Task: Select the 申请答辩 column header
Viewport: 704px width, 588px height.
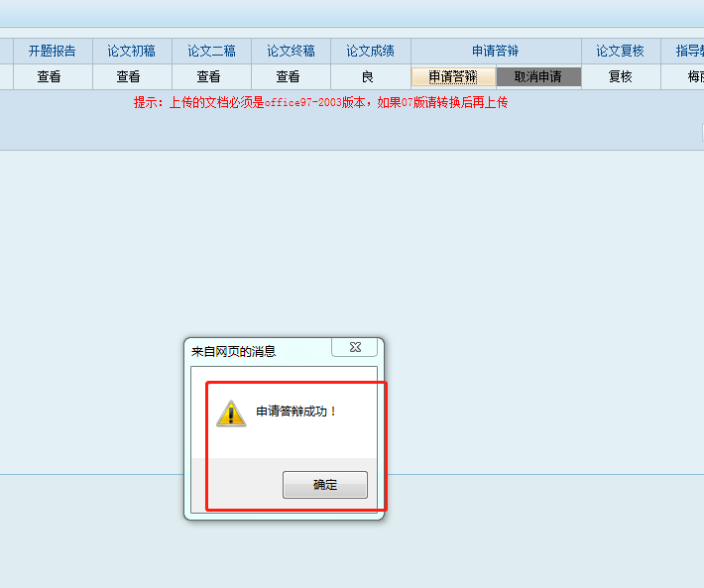Action: coord(496,51)
